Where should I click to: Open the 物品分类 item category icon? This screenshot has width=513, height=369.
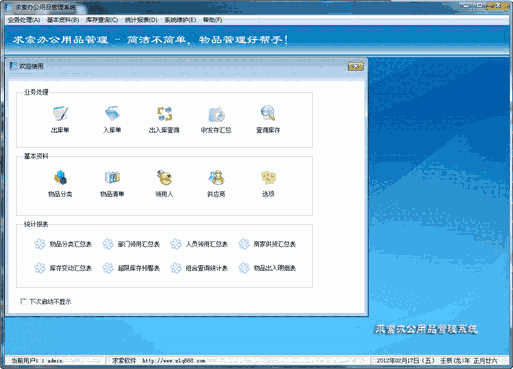(x=60, y=177)
